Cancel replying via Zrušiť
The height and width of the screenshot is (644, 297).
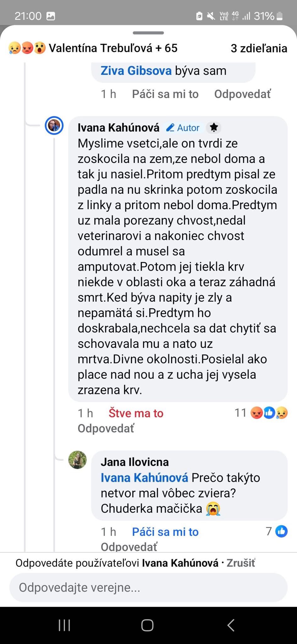coord(241,563)
